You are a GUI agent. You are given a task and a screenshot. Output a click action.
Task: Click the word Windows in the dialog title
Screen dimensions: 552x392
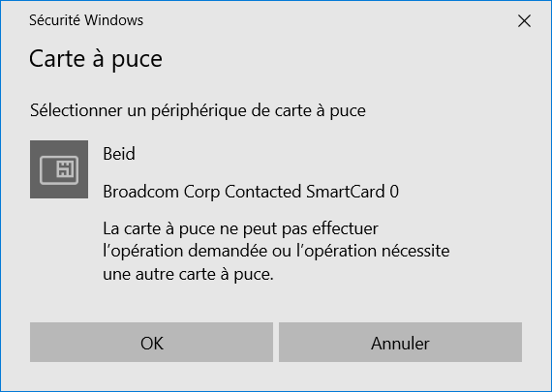tap(113, 20)
